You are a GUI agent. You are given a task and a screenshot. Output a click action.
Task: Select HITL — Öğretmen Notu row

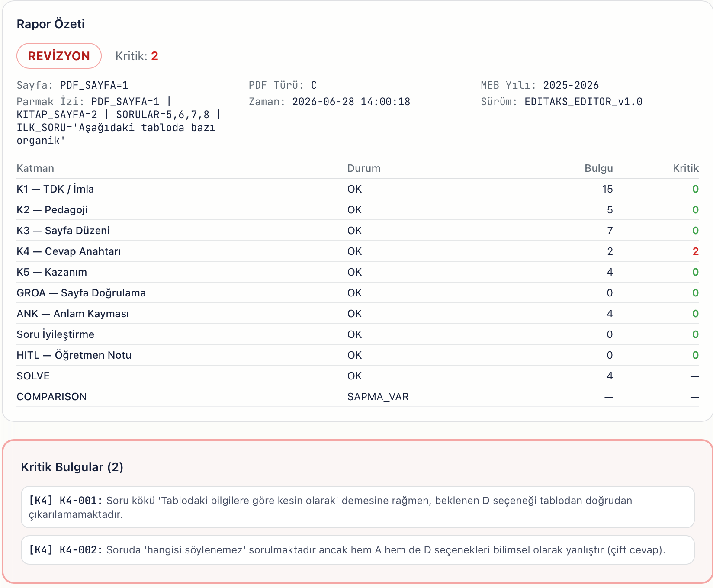pyautogui.click(x=358, y=355)
